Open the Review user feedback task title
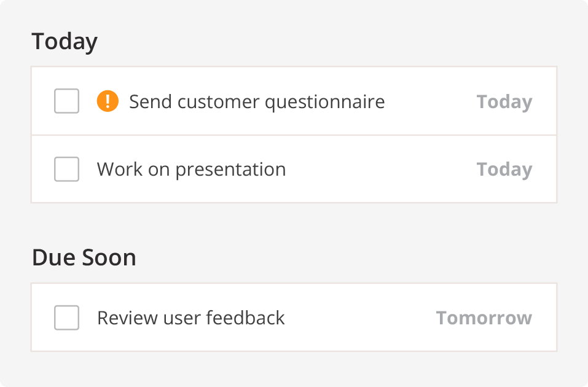The image size is (588, 387). click(190, 318)
